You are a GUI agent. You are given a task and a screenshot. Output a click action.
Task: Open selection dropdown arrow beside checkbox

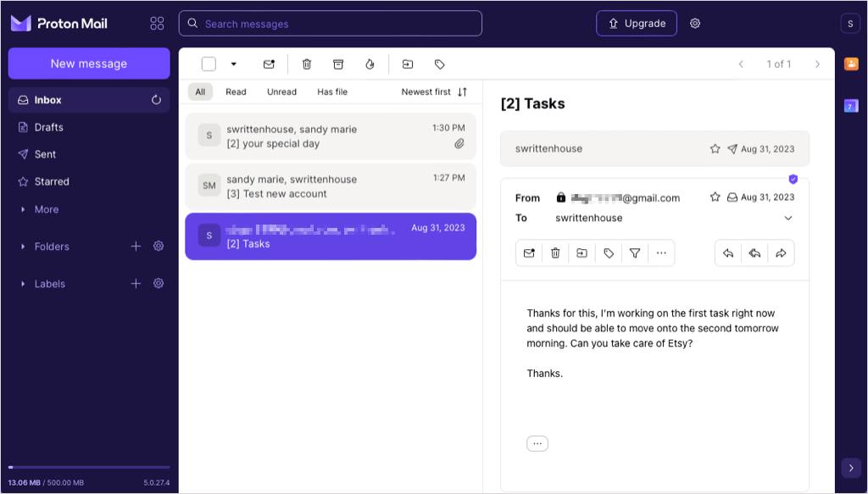[x=233, y=64]
